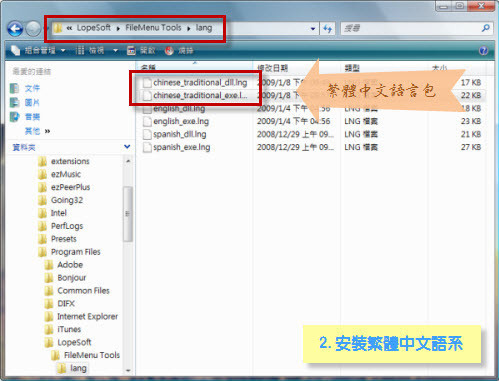Click lang in address breadcrumb

tap(204, 28)
